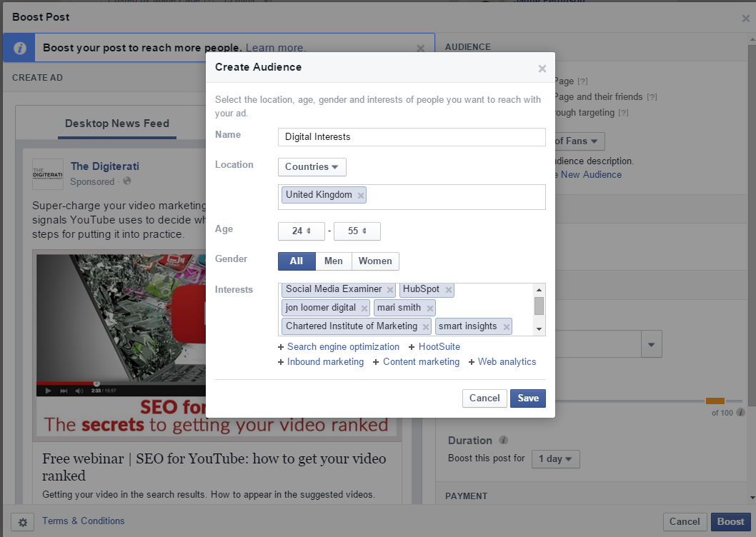The height and width of the screenshot is (537, 756).
Task: Select Men gender option
Action: [334, 261]
